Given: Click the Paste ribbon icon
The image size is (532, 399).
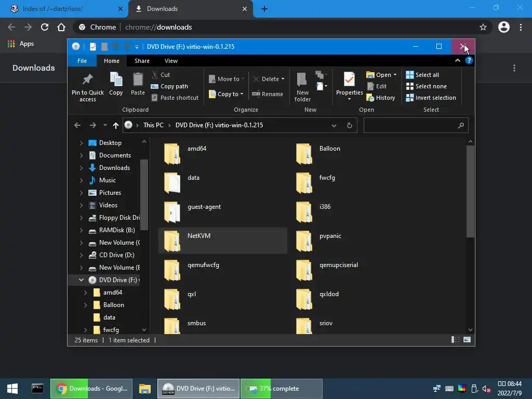Looking at the screenshot, I should coord(138,79).
